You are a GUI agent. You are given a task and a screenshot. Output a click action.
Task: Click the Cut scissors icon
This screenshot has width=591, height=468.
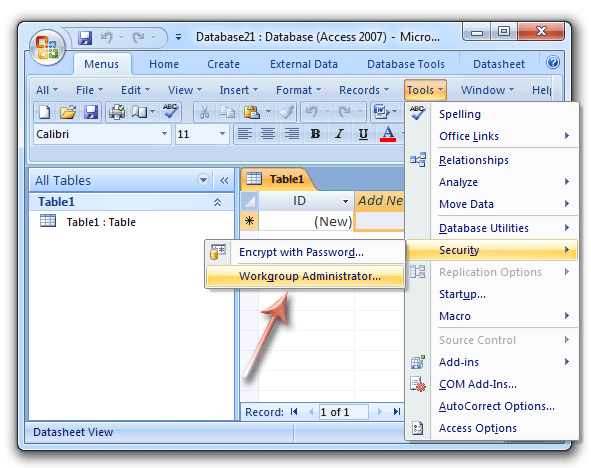pyautogui.click(x=205, y=112)
